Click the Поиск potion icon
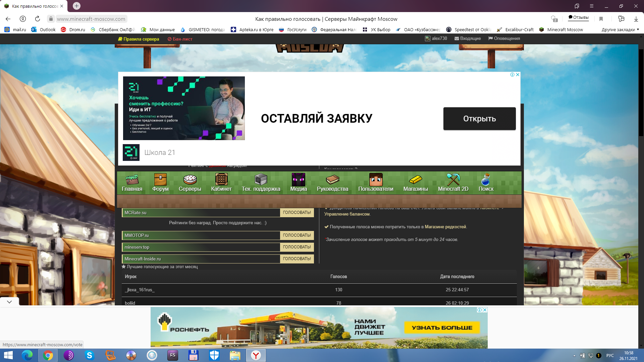The height and width of the screenshot is (362, 644). pos(485,180)
